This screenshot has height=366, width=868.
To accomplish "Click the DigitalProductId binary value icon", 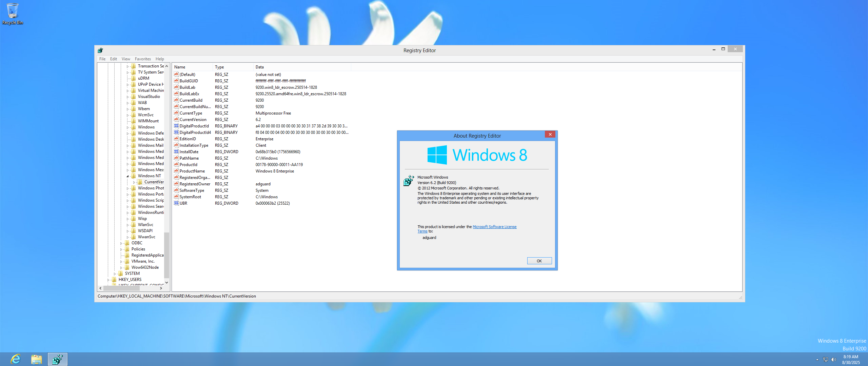I will [176, 126].
